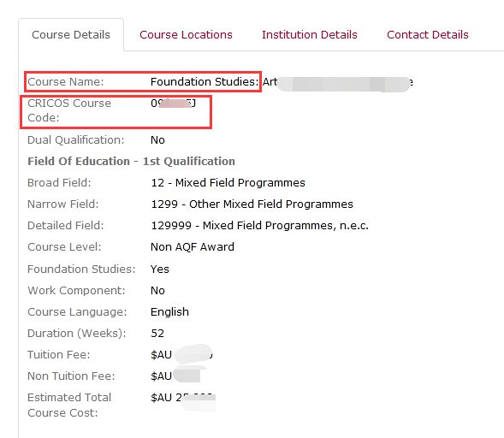
Task: Open the Institution Details tab
Action: pyautogui.click(x=309, y=34)
